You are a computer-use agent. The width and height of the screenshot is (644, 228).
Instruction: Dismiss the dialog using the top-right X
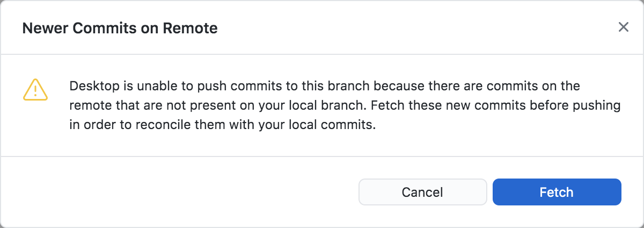[x=623, y=27]
